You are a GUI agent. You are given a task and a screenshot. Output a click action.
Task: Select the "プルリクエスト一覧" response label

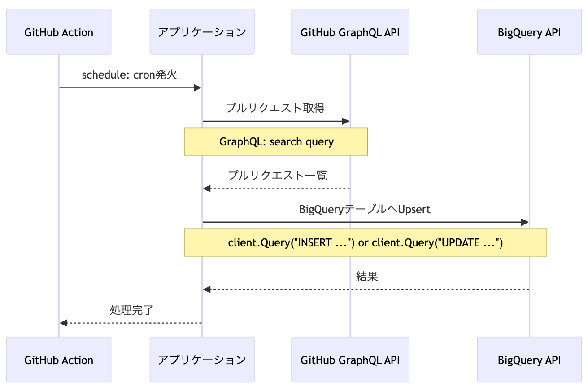tap(278, 176)
